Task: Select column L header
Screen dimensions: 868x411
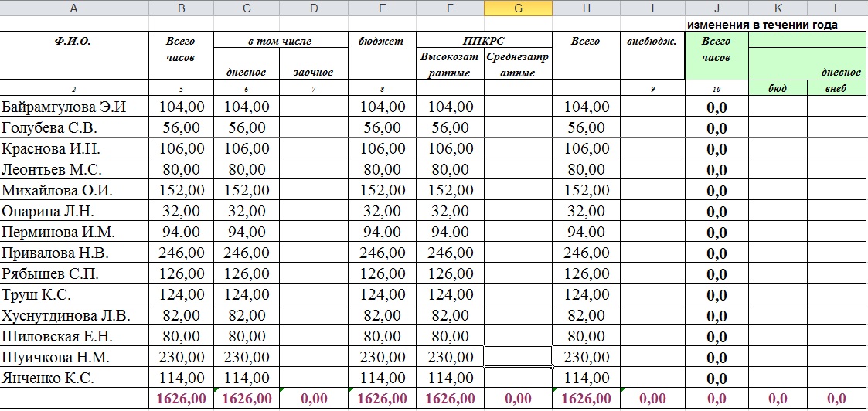Action: pos(838,8)
